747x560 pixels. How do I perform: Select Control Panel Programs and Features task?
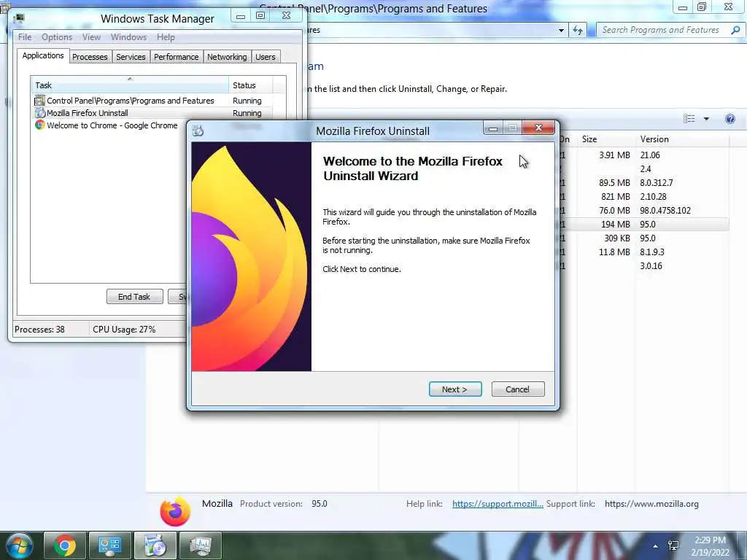pyautogui.click(x=153, y=101)
